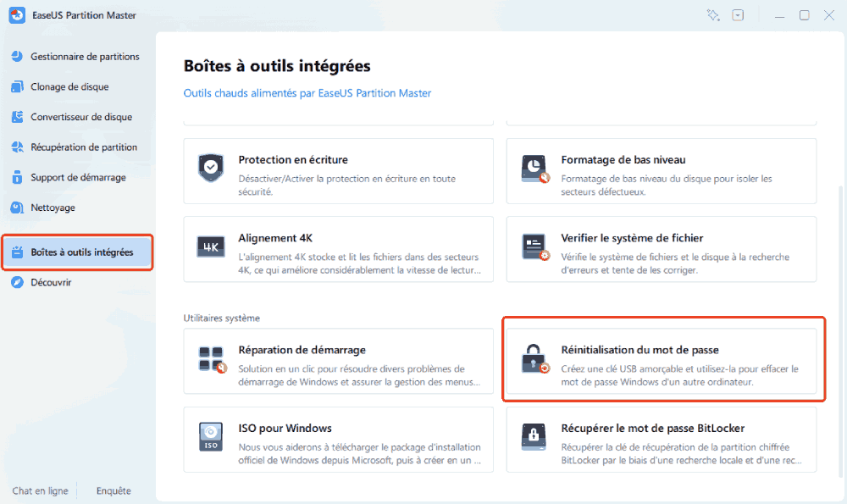This screenshot has height=504, width=847.
Task: Click the Verifier le système de fichier icon
Action: [x=534, y=246]
